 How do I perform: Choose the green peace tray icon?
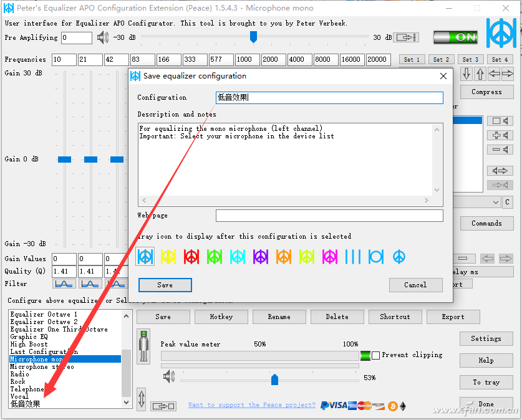coord(215,257)
